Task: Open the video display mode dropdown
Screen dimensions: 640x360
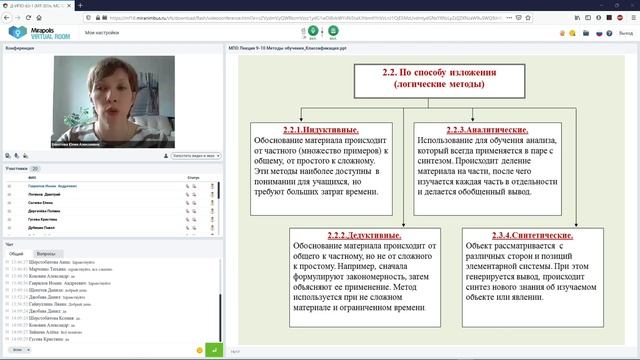Action: click(196, 156)
